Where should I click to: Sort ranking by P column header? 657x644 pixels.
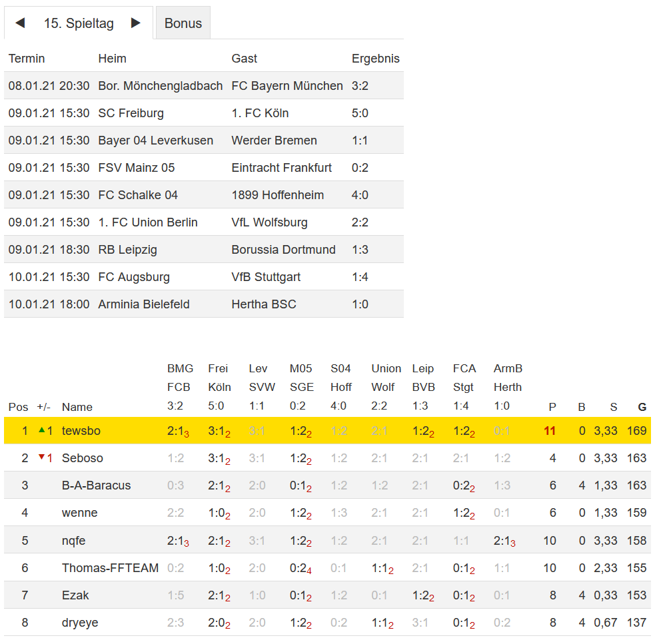(552, 407)
